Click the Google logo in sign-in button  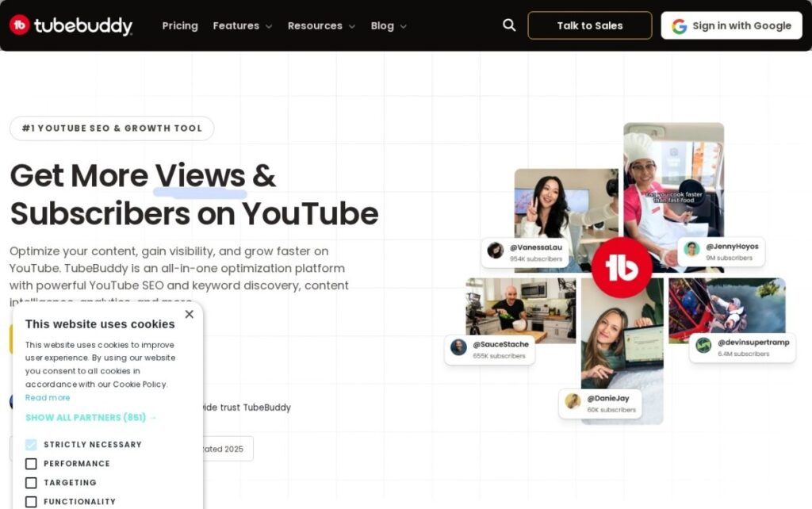(x=679, y=26)
